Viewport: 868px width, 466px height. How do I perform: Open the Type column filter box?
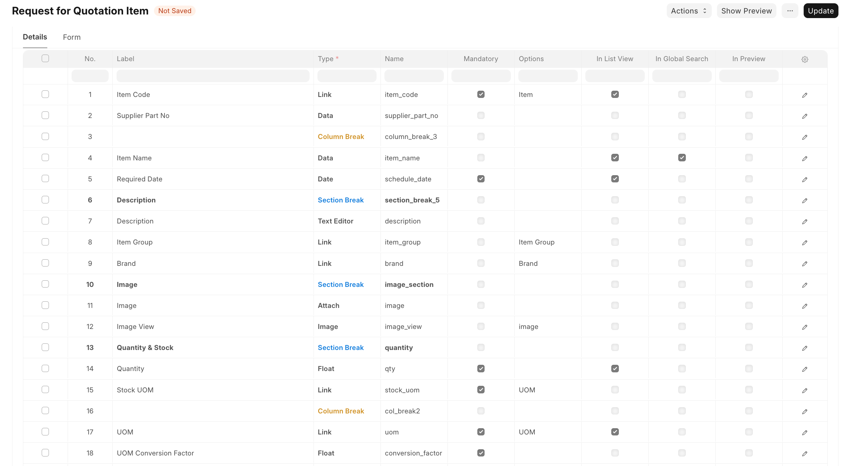click(x=346, y=76)
